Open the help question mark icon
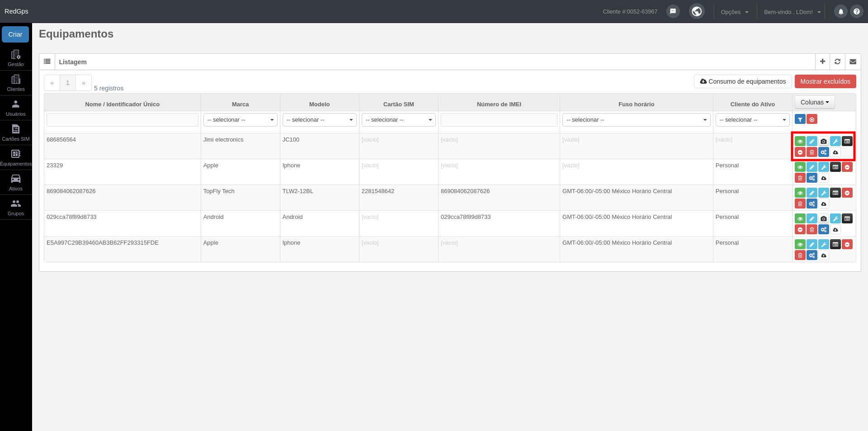The image size is (868, 431). click(x=857, y=12)
